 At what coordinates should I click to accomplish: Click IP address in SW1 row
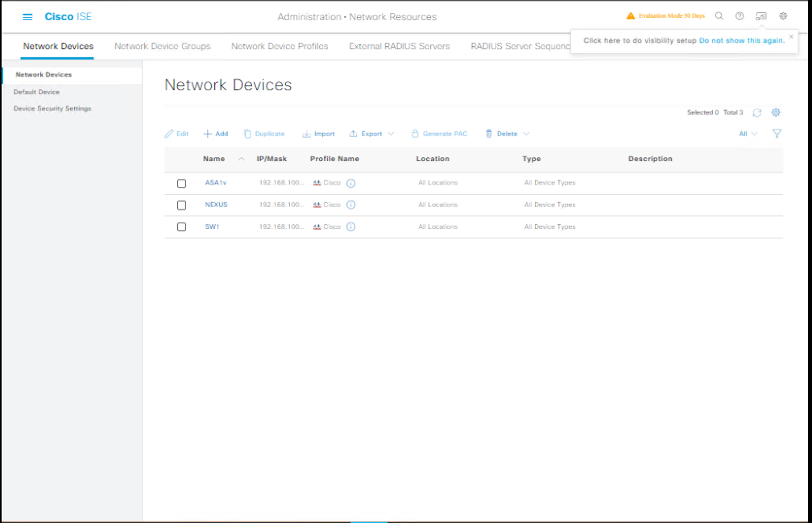[x=281, y=226]
